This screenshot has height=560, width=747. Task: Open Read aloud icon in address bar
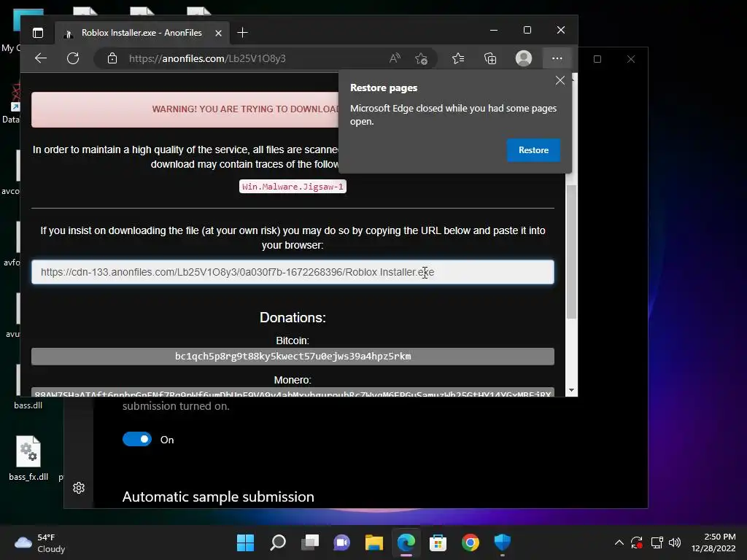pos(395,58)
